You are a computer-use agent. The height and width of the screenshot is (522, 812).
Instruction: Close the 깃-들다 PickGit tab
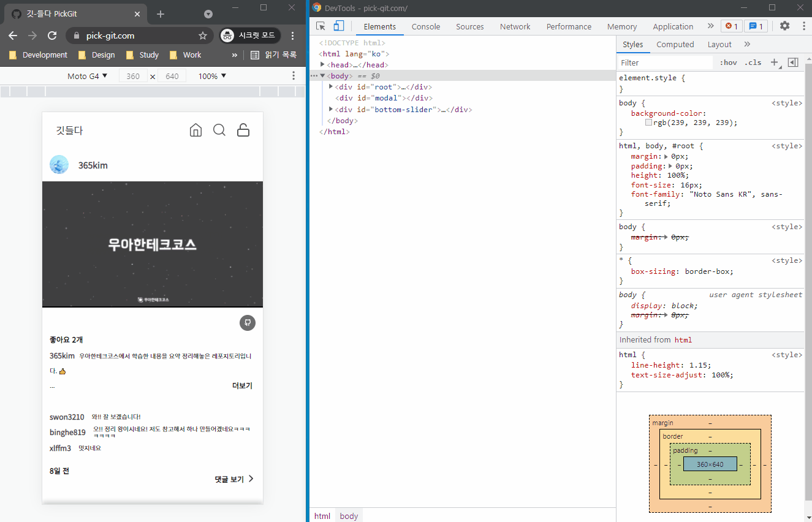coord(137,13)
